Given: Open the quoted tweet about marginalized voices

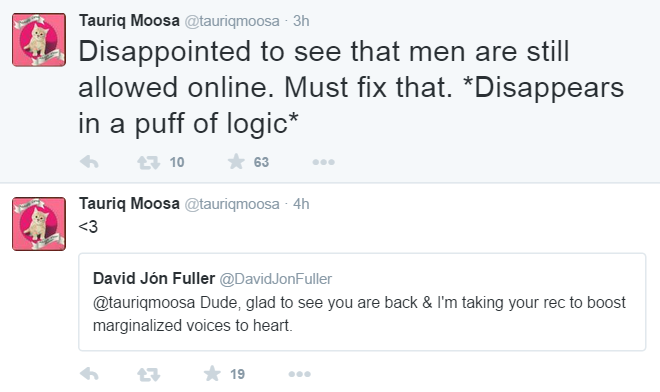Looking at the screenshot, I should [362, 302].
